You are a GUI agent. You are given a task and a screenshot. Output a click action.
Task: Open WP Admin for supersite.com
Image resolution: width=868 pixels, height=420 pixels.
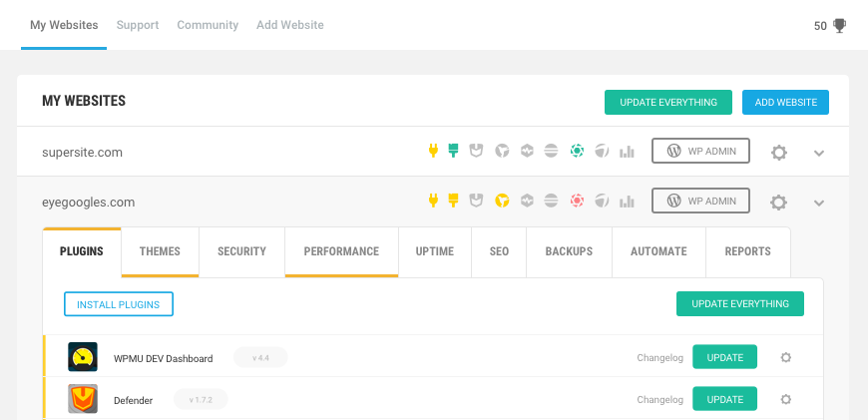700,151
